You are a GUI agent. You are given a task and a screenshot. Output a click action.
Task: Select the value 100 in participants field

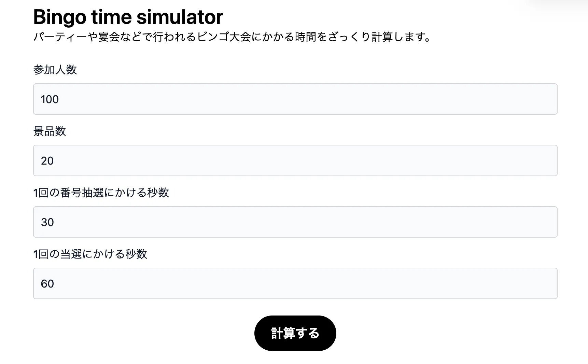point(50,99)
